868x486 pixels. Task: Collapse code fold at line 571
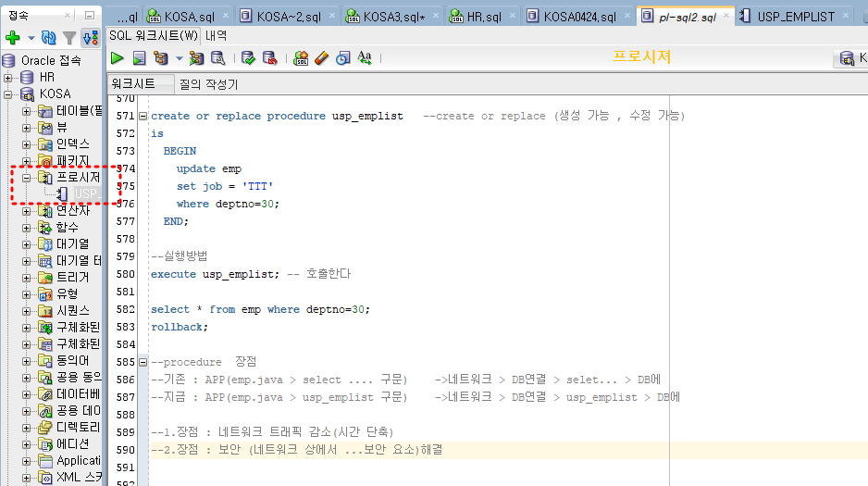pyautogui.click(x=143, y=117)
